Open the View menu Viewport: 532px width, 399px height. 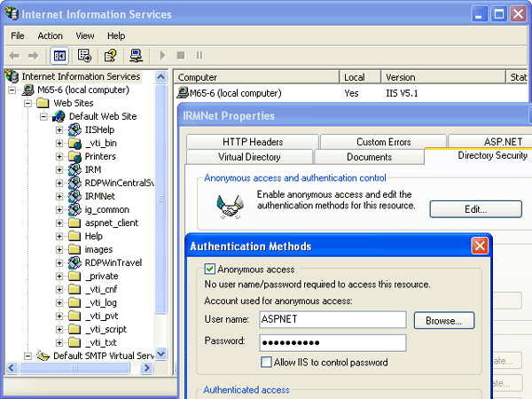[85, 35]
